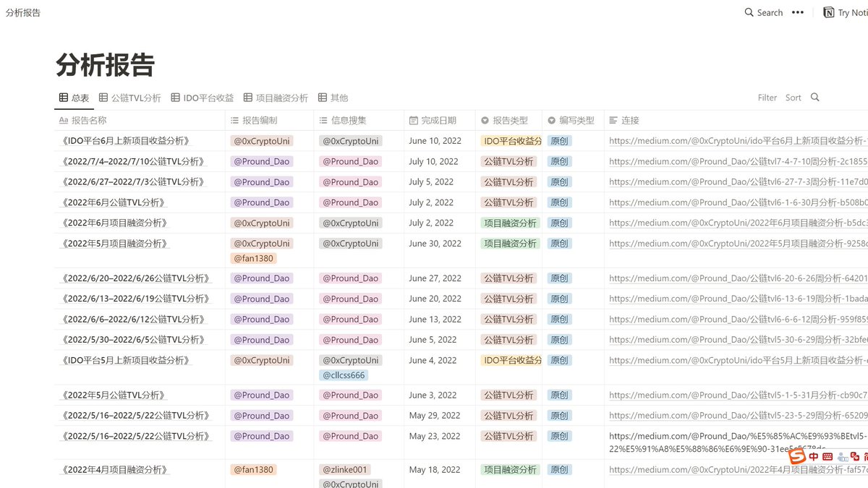This screenshot has width=868, height=488.
Task: Open Medium link in the May 23, 2022 row
Action: point(738,442)
